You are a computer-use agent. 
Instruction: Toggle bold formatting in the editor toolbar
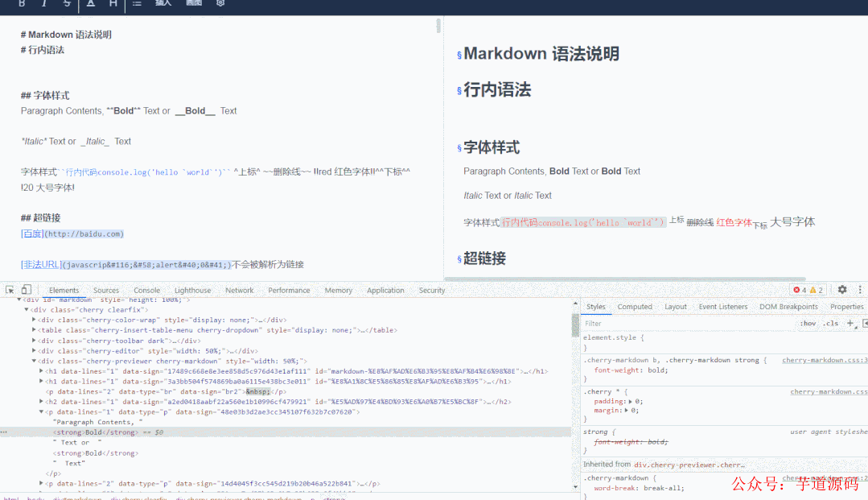click(x=22, y=3)
